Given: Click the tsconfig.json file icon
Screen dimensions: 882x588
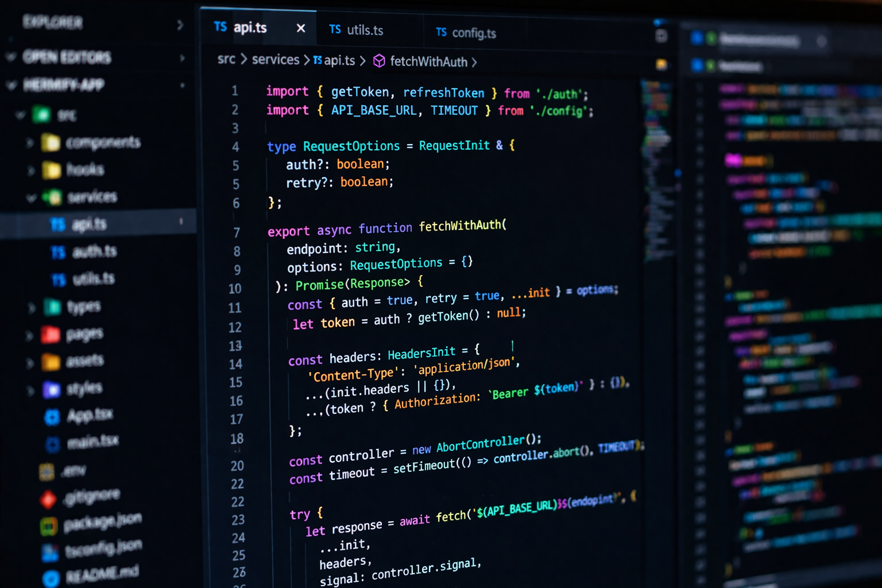Looking at the screenshot, I should [x=50, y=552].
